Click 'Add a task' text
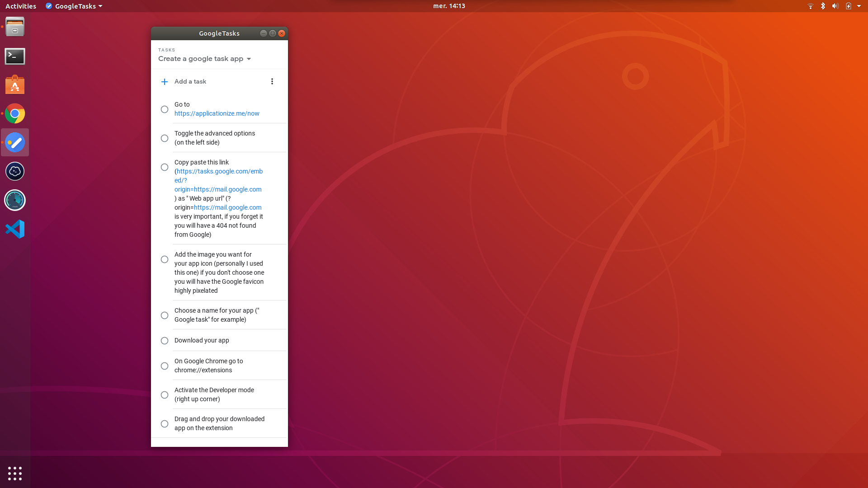The image size is (868, 488). pos(190,81)
